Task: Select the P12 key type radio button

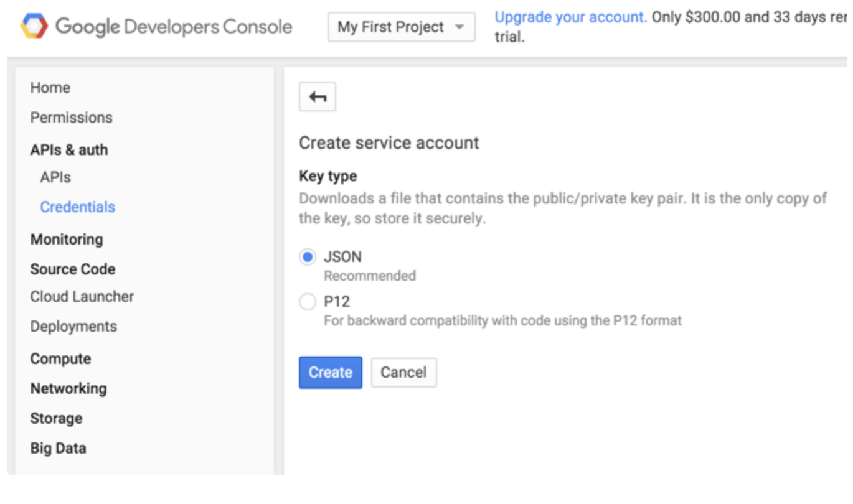Action: (x=308, y=302)
